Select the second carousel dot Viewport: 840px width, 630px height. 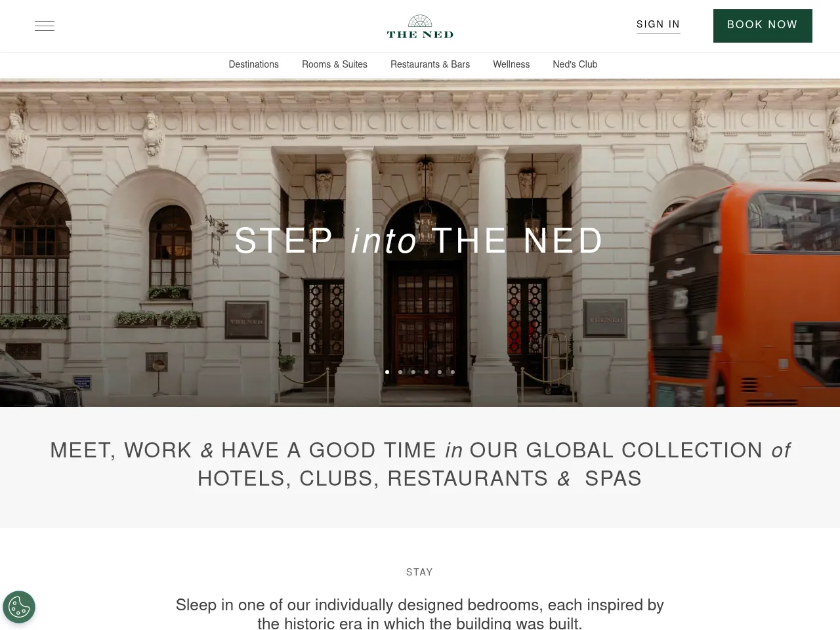tap(400, 372)
